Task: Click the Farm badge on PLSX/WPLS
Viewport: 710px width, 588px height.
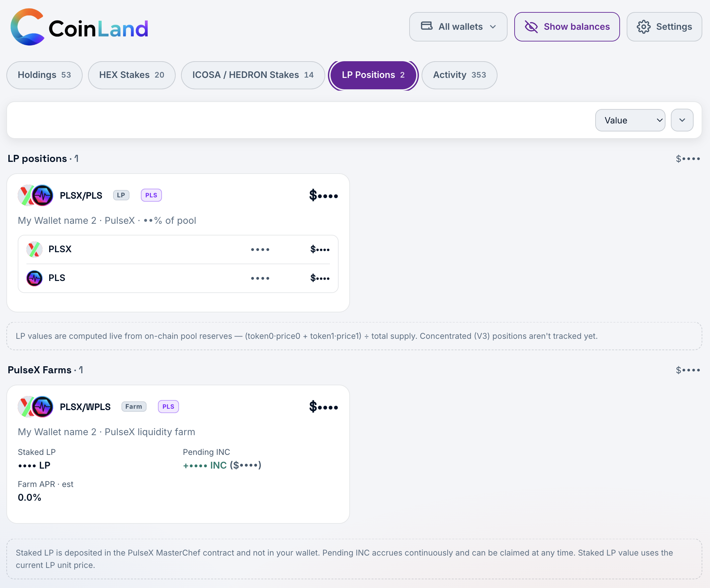Action: (x=134, y=406)
